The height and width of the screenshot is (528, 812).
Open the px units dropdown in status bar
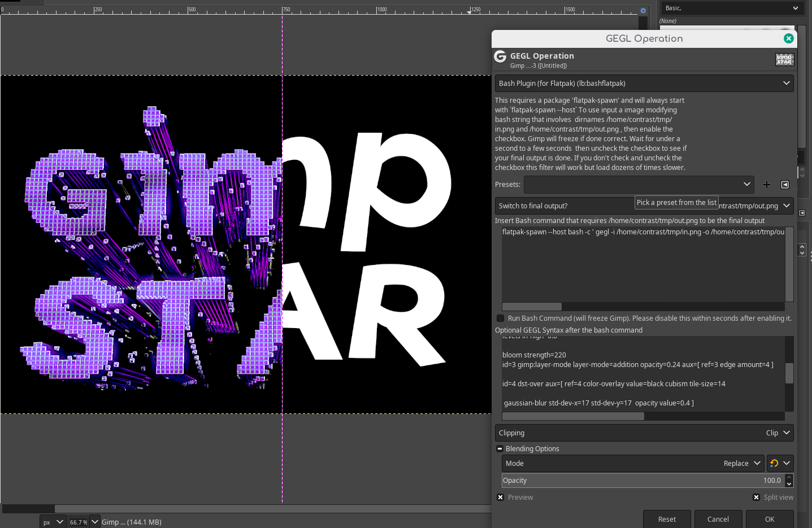pos(53,522)
